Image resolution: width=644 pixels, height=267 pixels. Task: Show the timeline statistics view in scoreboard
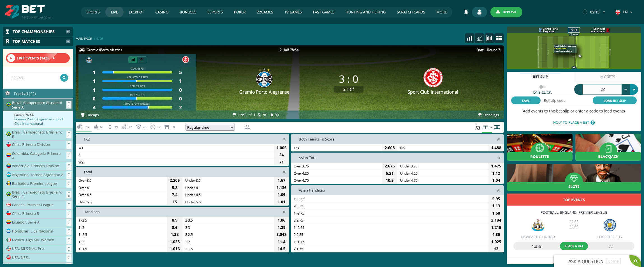click(x=142, y=59)
